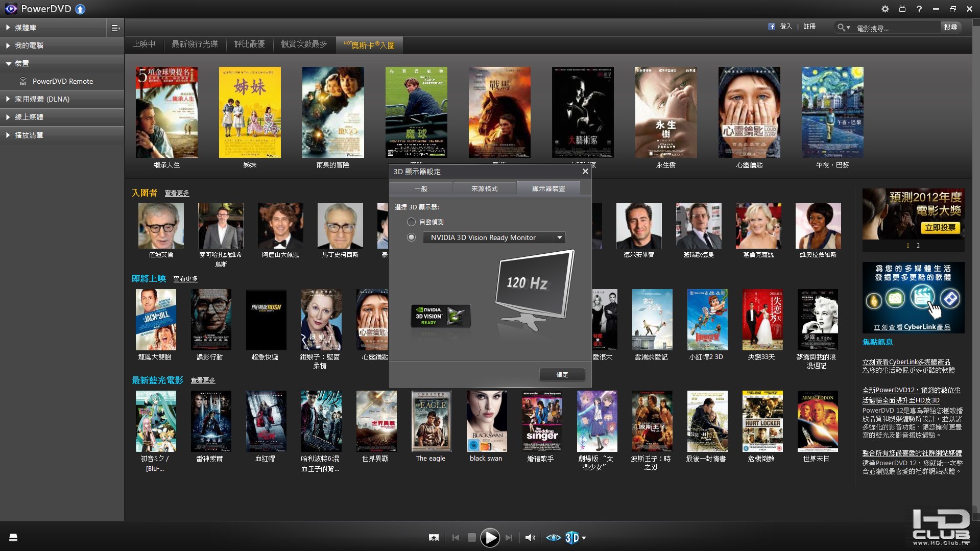Click the Facebook login icon

[772, 27]
